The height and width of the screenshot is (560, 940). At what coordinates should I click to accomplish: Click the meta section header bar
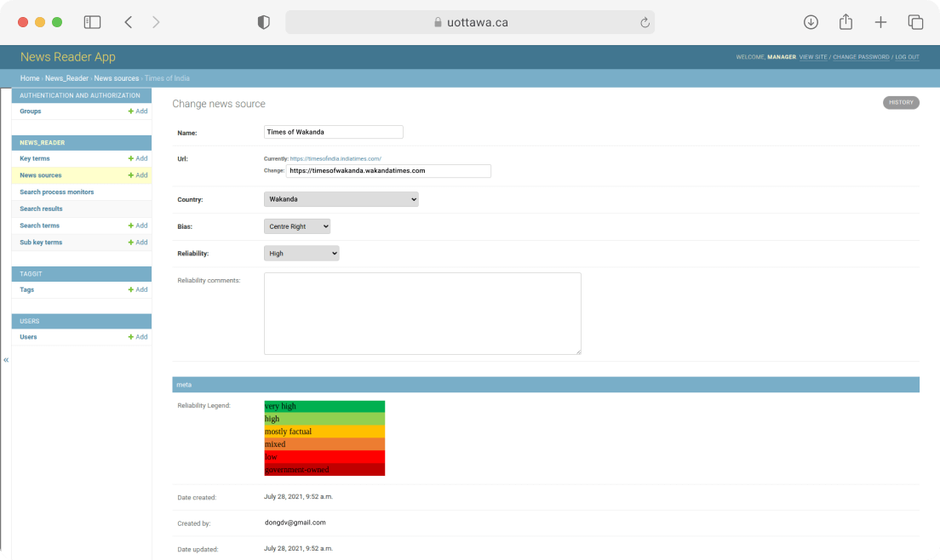(x=546, y=385)
